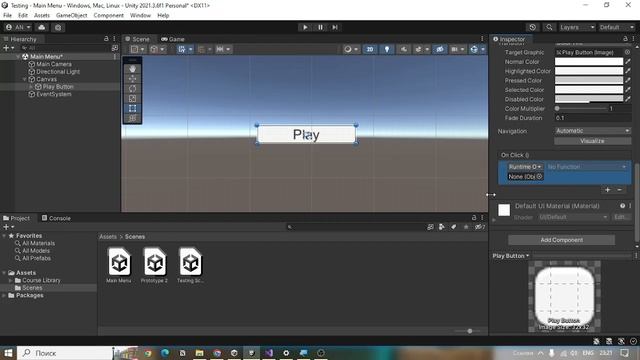Open Gizmos dropdown arrow

point(482,49)
